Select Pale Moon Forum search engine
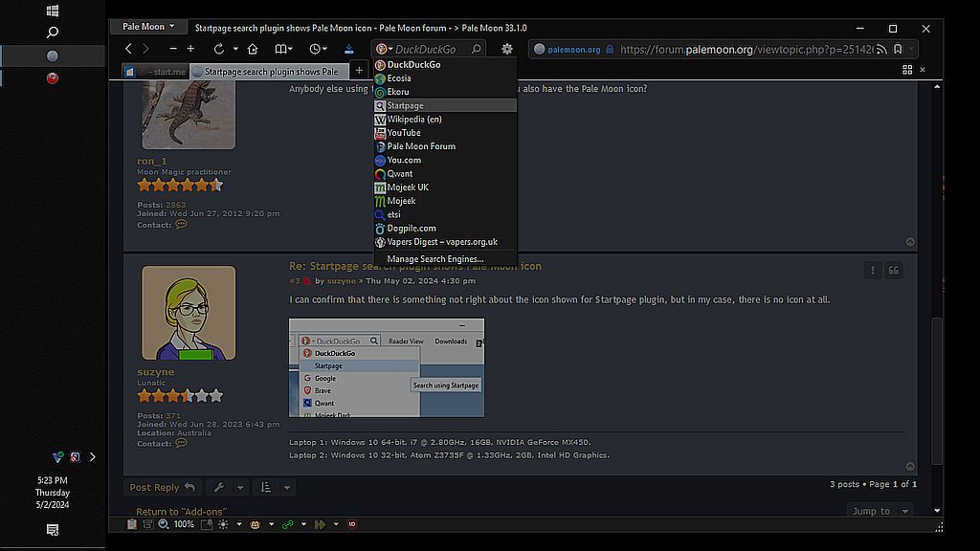 click(445, 146)
